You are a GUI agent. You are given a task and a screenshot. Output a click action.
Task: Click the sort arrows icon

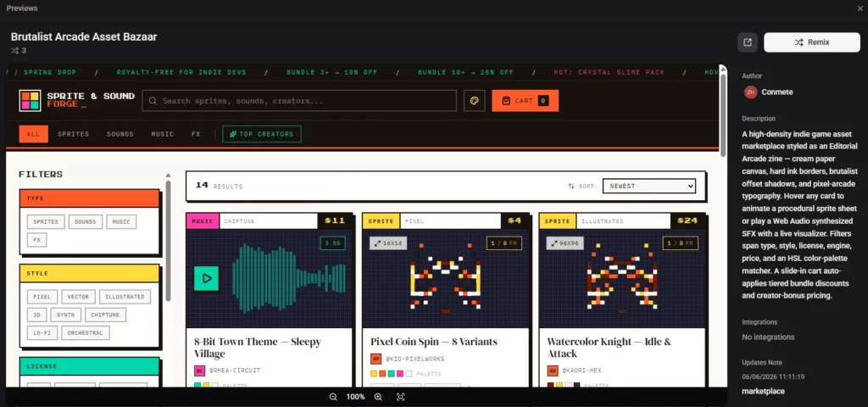(x=571, y=186)
